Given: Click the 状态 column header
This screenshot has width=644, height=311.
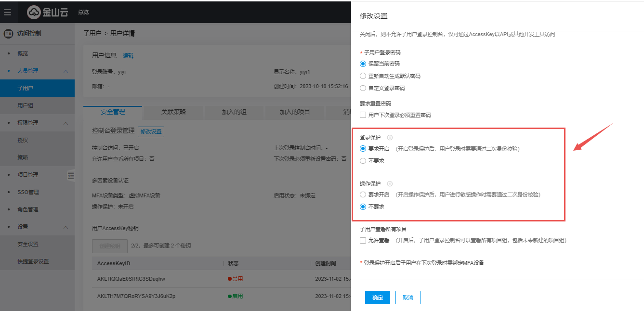Looking at the screenshot, I should [x=233, y=263].
